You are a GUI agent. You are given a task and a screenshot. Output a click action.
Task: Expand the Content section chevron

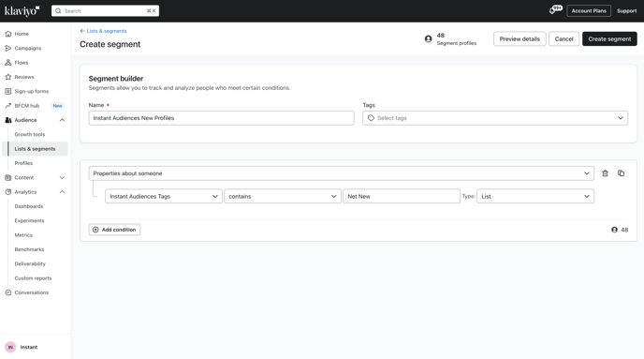(62, 178)
